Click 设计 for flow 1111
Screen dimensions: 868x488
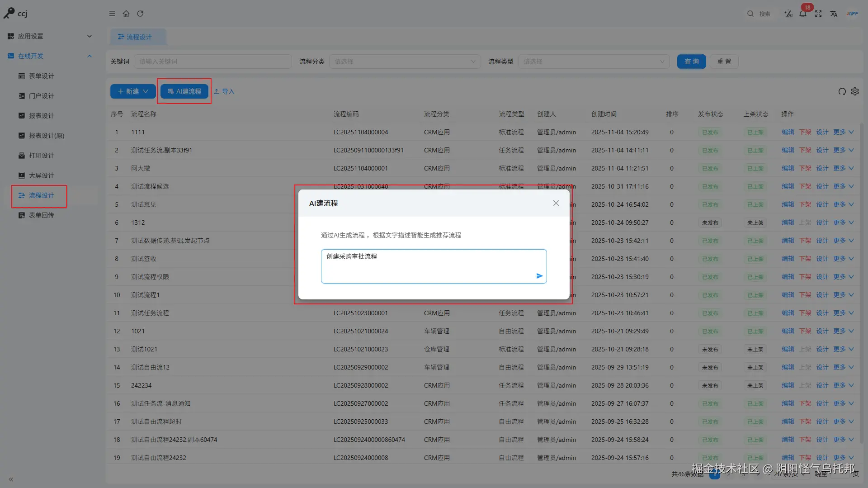pos(822,132)
